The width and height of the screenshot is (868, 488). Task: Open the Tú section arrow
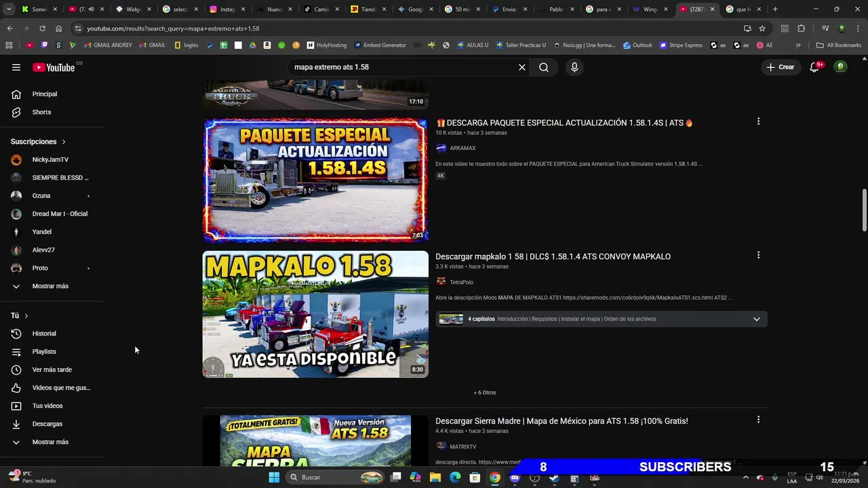[x=26, y=316]
